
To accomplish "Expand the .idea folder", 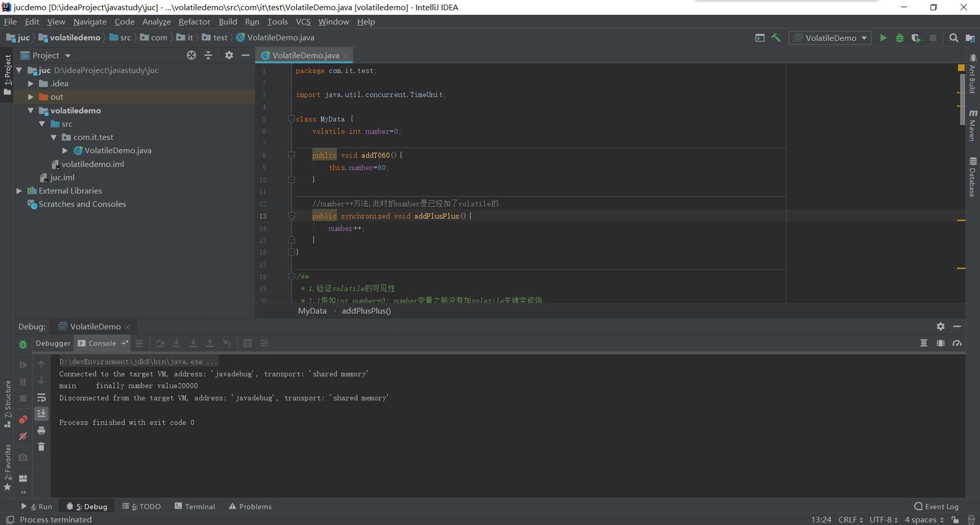I will [x=31, y=84].
